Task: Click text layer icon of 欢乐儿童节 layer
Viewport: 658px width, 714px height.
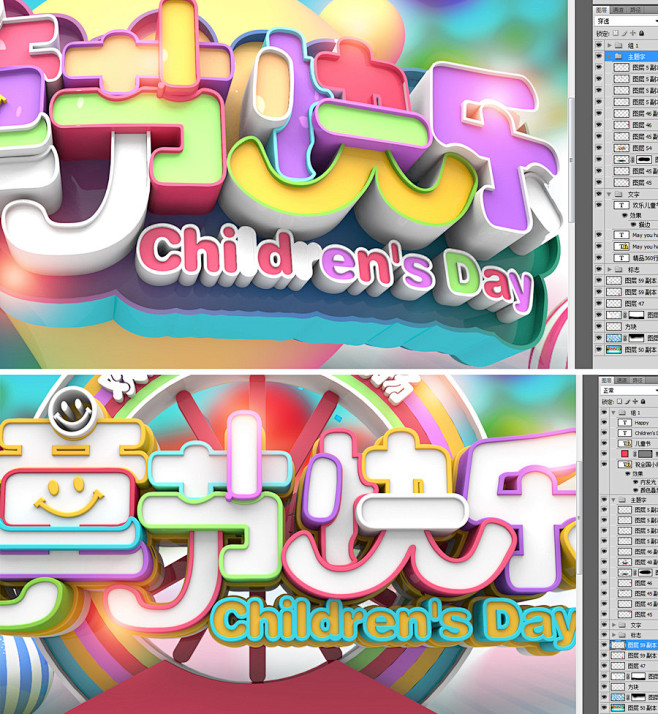Action: click(x=623, y=205)
